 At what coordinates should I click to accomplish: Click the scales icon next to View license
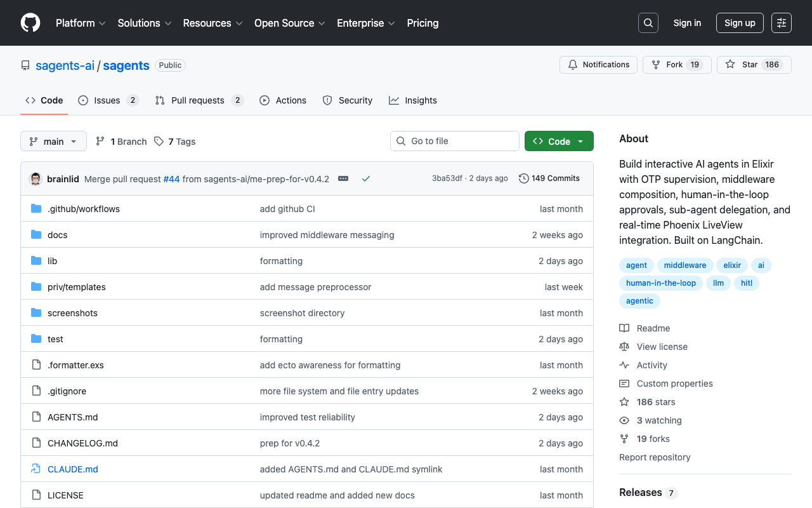(x=624, y=346)
